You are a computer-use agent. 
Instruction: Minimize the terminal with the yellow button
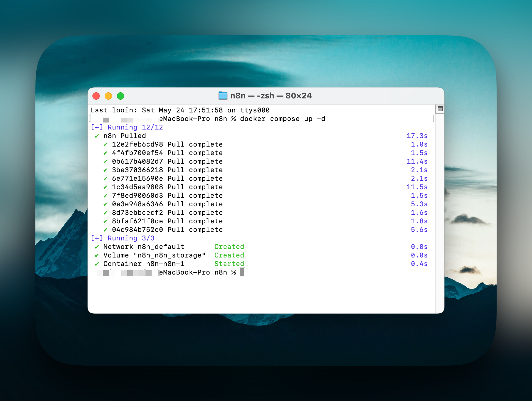tap(108, 96)
